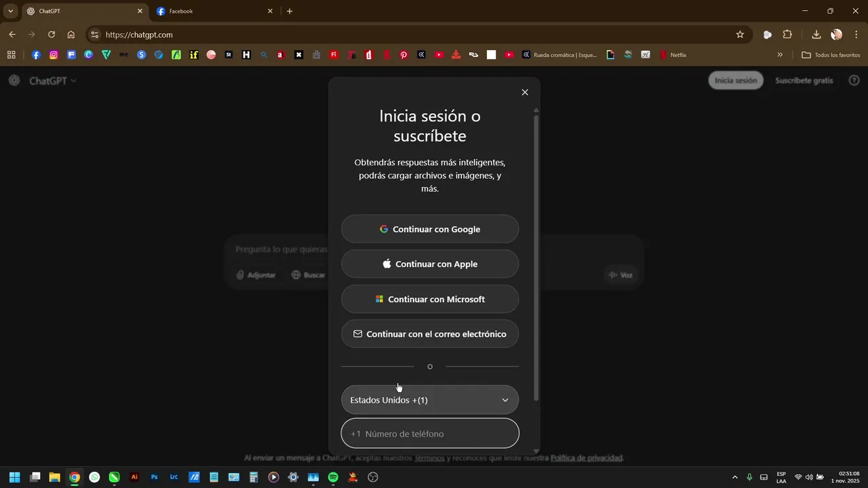Open the Todos los favoritos folder

(x=831, y=55)
